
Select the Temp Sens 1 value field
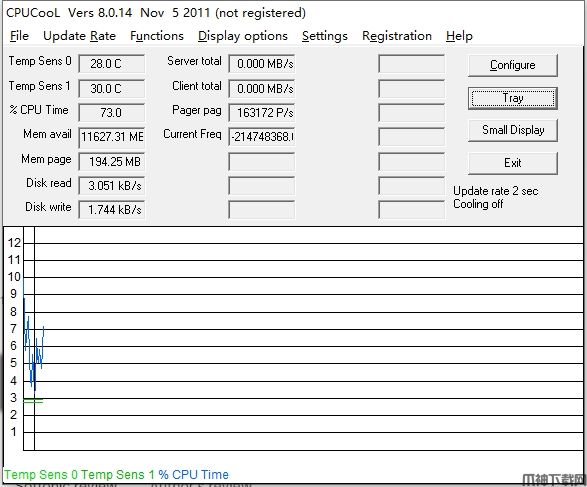[x=112, y=89]
